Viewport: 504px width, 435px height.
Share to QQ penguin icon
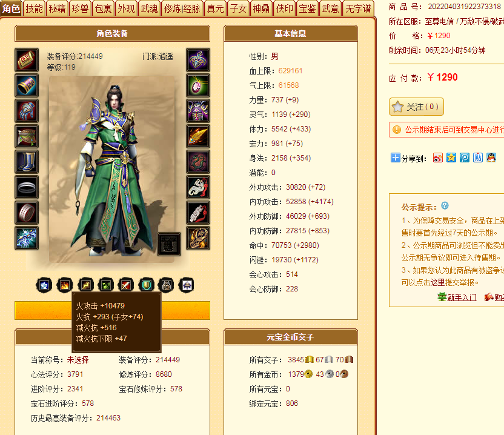coord(491,158)
